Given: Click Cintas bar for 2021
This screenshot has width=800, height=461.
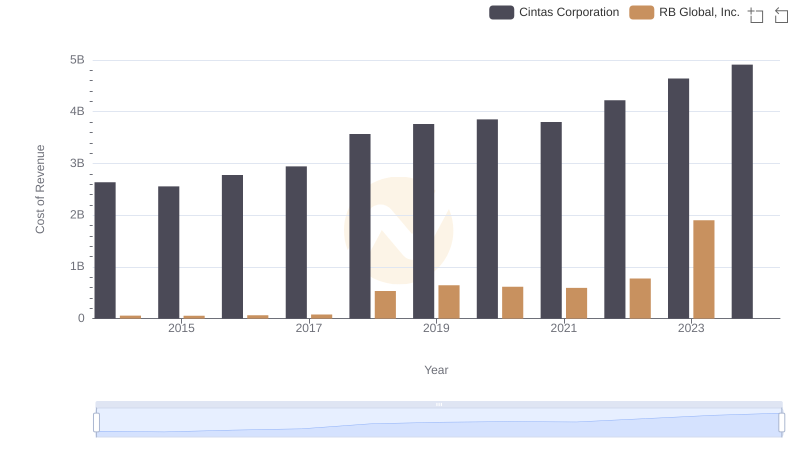Looking at the screenshot, I should [x=551, y=220].
